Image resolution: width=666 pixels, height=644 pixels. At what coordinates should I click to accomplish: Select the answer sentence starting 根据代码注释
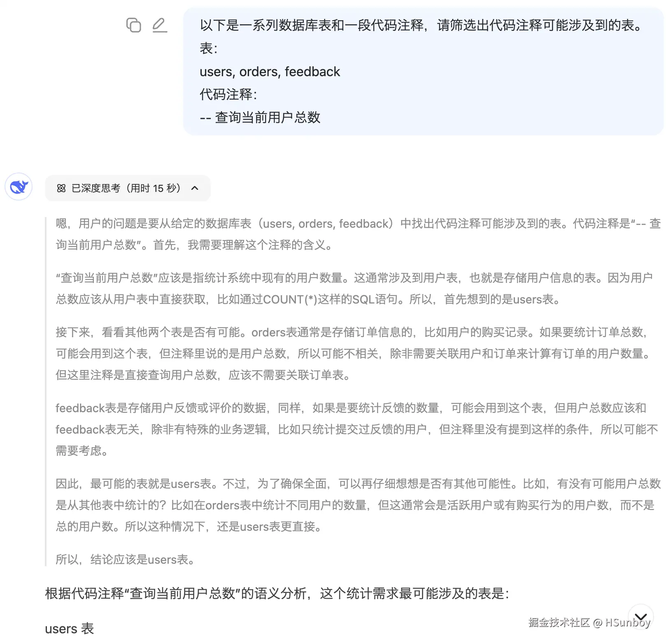[277, 593]
